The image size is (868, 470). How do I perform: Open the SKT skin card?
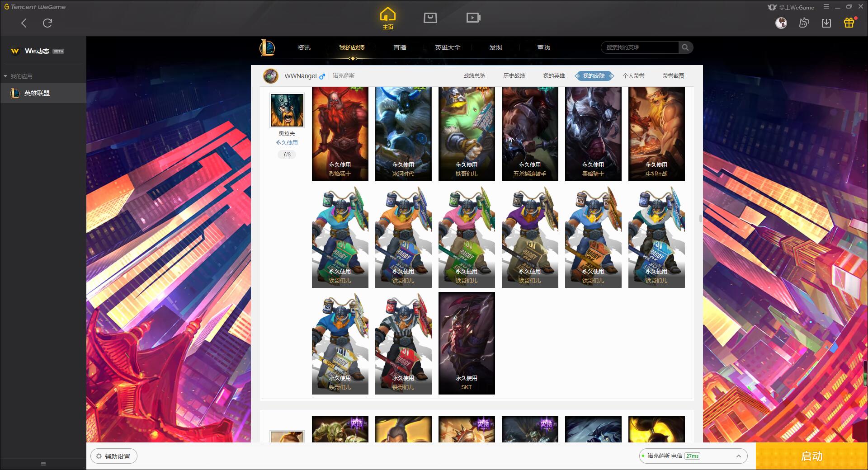click(x=467, y=343)
